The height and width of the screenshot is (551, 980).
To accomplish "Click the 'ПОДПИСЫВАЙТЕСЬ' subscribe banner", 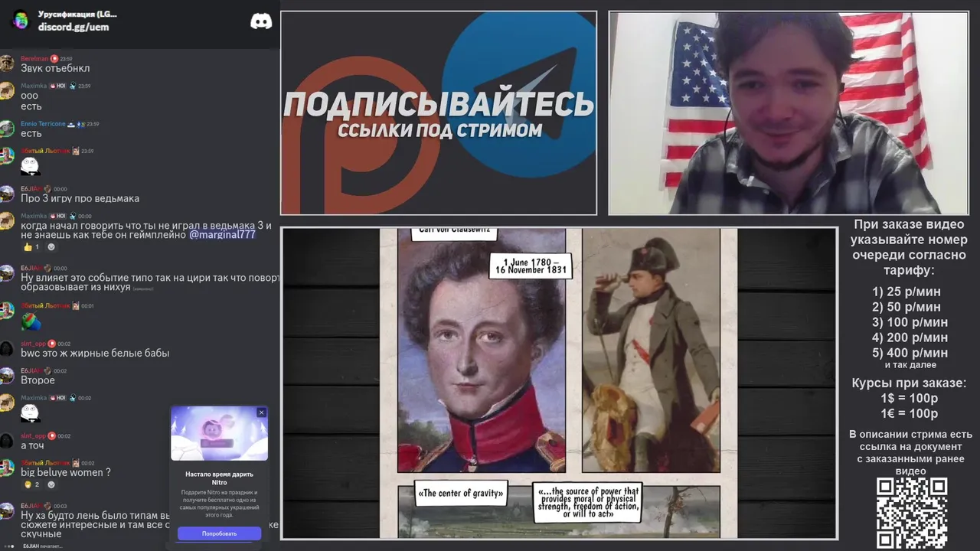I will pyautogui.click(x=439, y=104).
